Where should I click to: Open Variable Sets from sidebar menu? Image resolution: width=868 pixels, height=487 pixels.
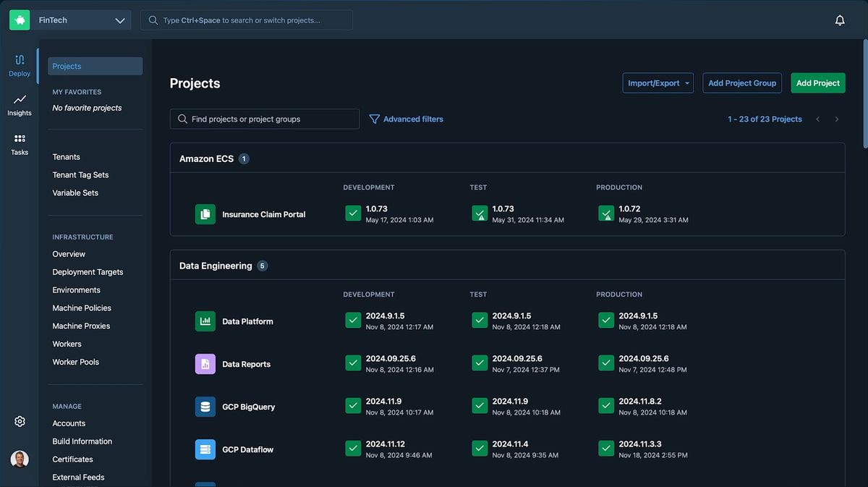pos(75,192)
